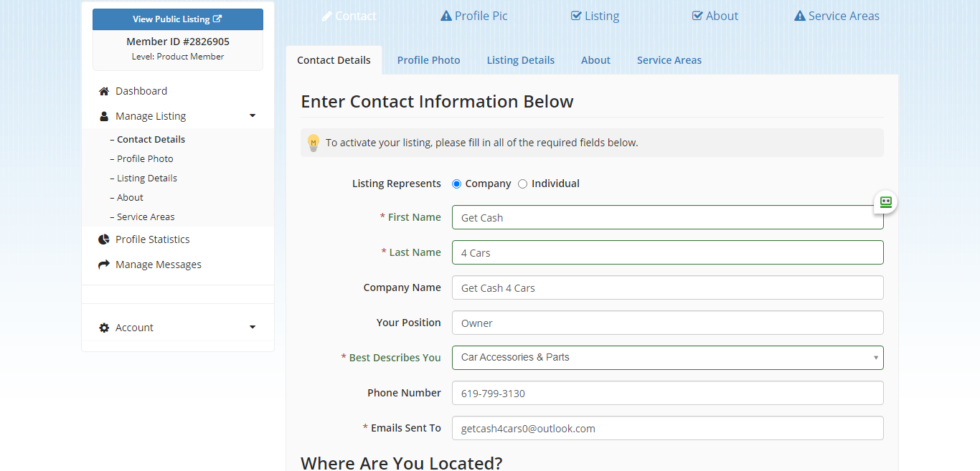Select the Individual radio button

pyautogui.click(x=522, y=184)
